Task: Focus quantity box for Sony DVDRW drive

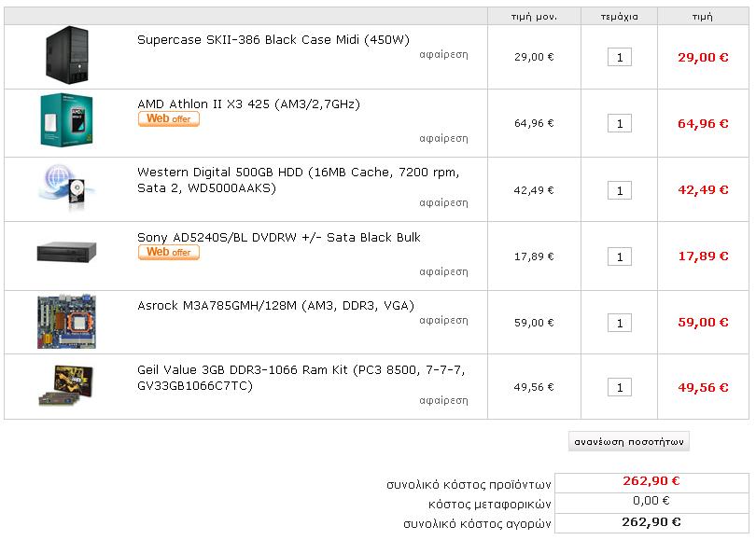Action: pos(619,257)
